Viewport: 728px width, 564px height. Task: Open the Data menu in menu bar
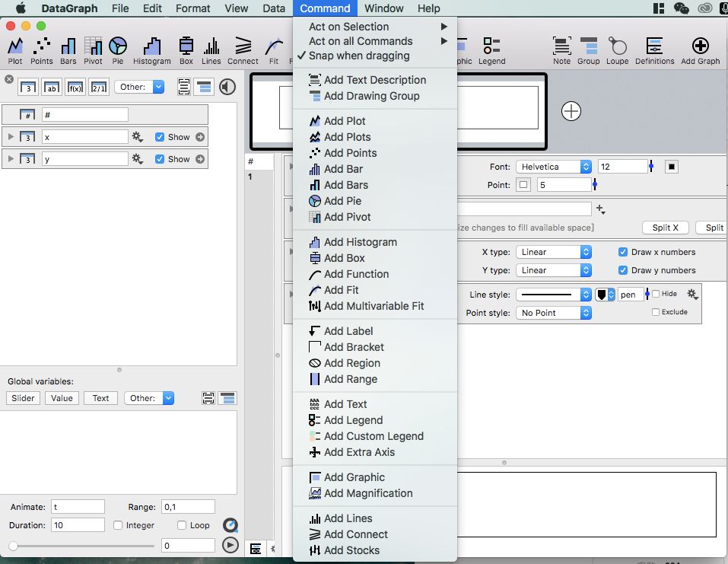pos(274,8)
